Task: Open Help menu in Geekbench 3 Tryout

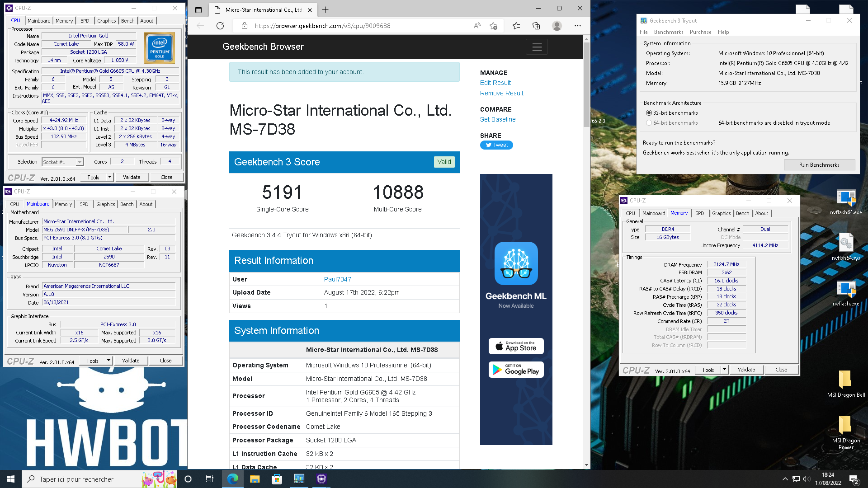Action: point(723,32)
